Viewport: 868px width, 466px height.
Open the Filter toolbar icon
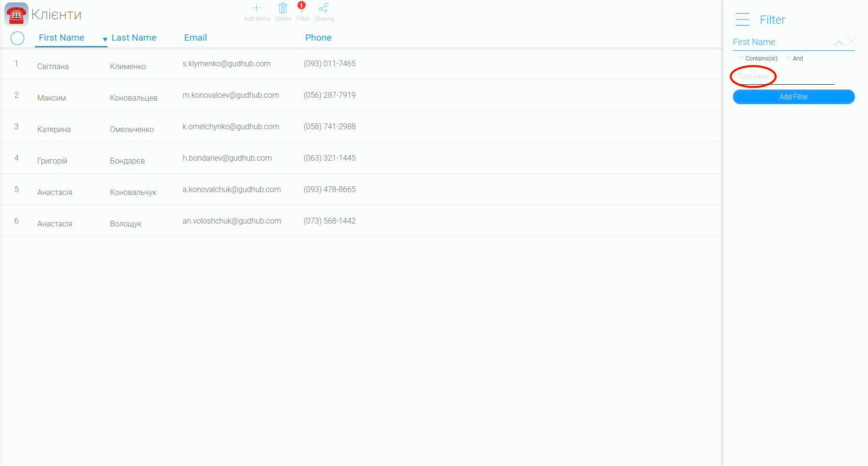point(302,8)
